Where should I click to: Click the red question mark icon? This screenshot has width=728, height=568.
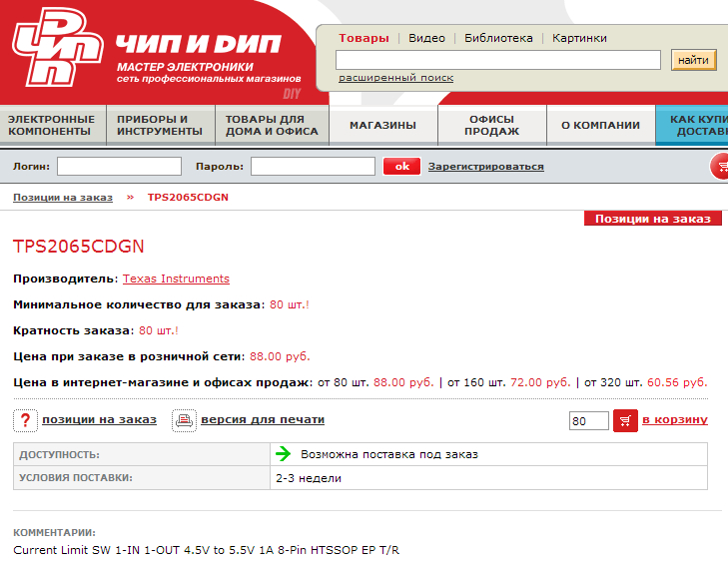pos(25,420)
